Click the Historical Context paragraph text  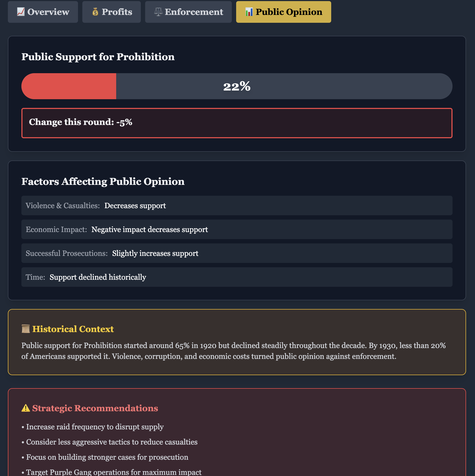234,351
